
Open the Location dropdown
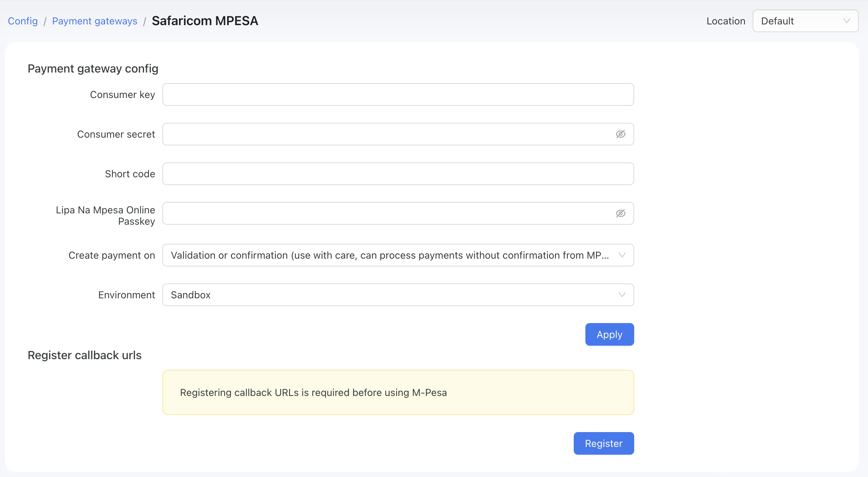805,21
